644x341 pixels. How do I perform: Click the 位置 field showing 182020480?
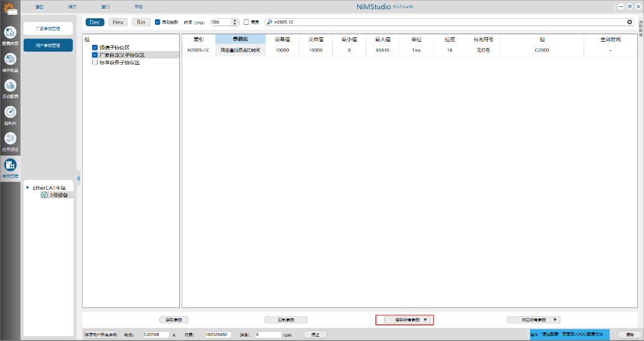coord(218,335)
